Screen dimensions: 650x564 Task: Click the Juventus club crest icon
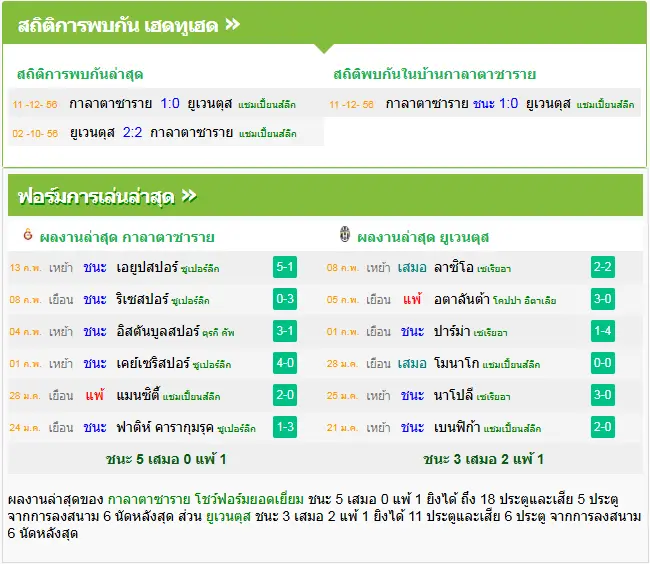[344, 235]
